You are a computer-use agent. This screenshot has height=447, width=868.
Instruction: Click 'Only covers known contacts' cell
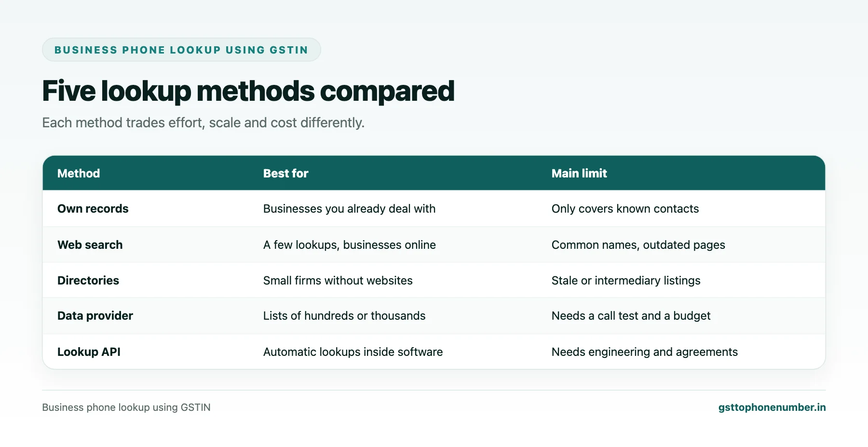click(625, 208)
